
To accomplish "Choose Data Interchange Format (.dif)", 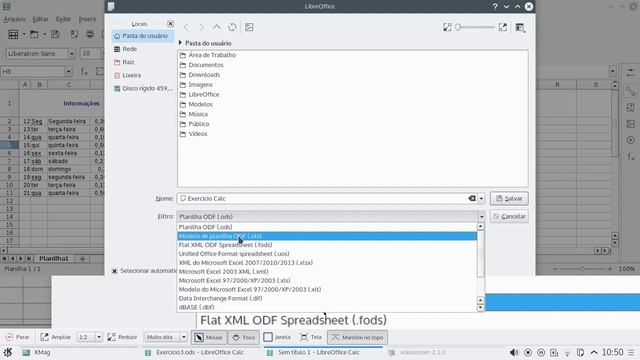I will [327, 298].
